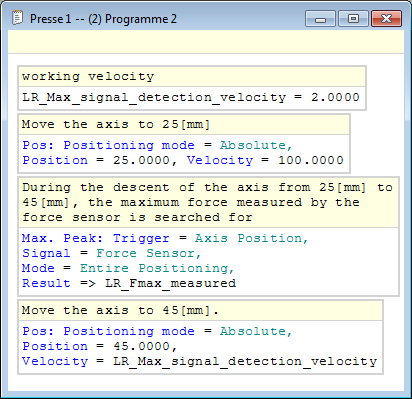412x399 pixels.
Task: Click the 'Result => LR_Fmax_measured' line
Action: pos(129,283)
